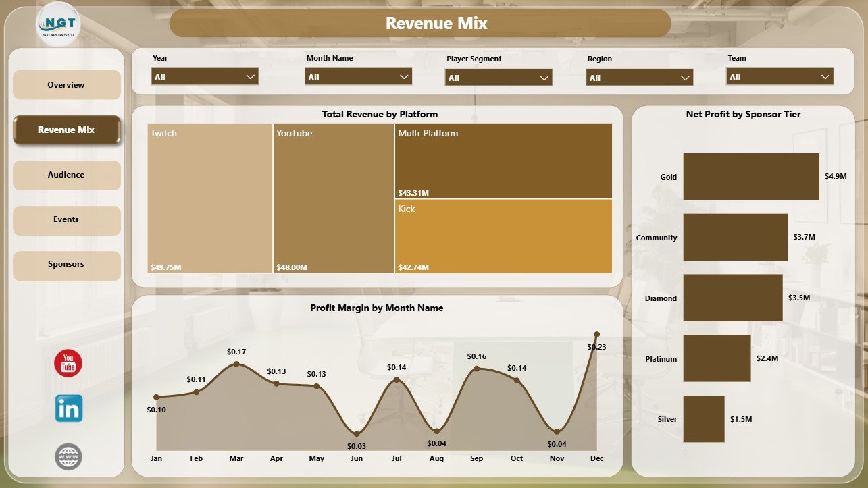Select the Nov data point marker
Viewport: 868px width, 488px height.
pyautogui.click(x=557, y=431)
